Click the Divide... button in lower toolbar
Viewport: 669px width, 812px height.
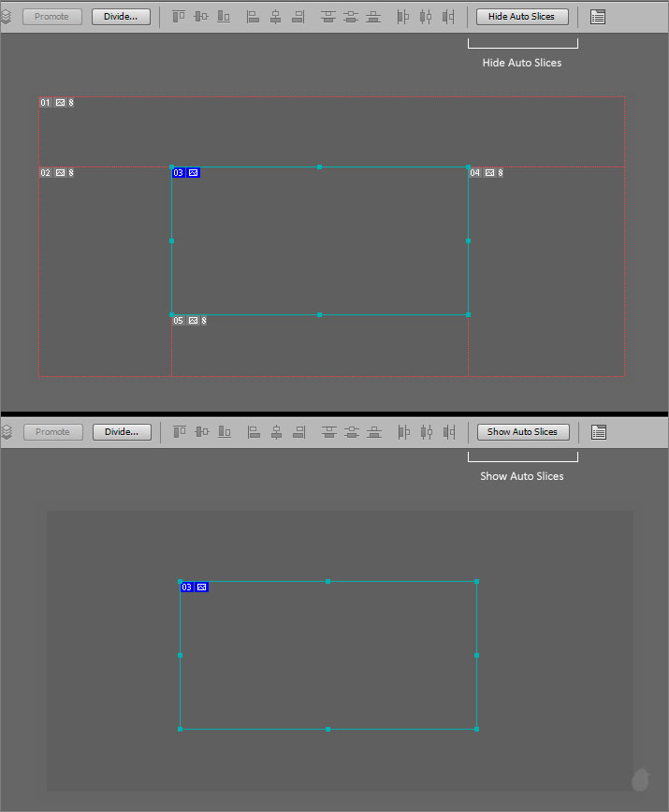[x=121, y=432]
